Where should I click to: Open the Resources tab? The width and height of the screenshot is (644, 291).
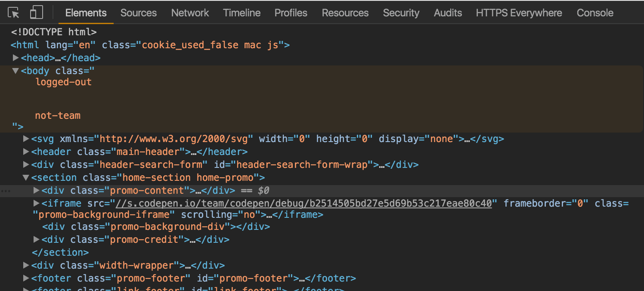(x=345, y=12)
